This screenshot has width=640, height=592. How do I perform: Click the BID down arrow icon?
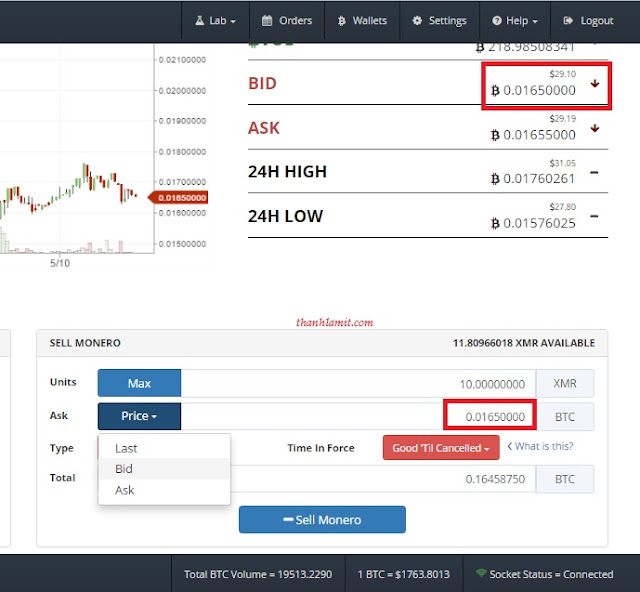point(595,84)
